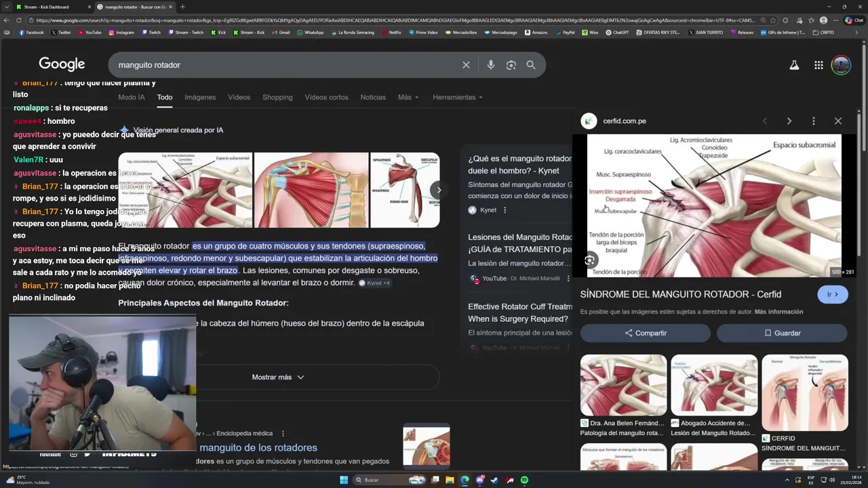Image resolution: width=868 pixels, height=488 pixels.
Task: Open the Netflix bookmark
Action: pyautogui.click(x=391, y=33)
